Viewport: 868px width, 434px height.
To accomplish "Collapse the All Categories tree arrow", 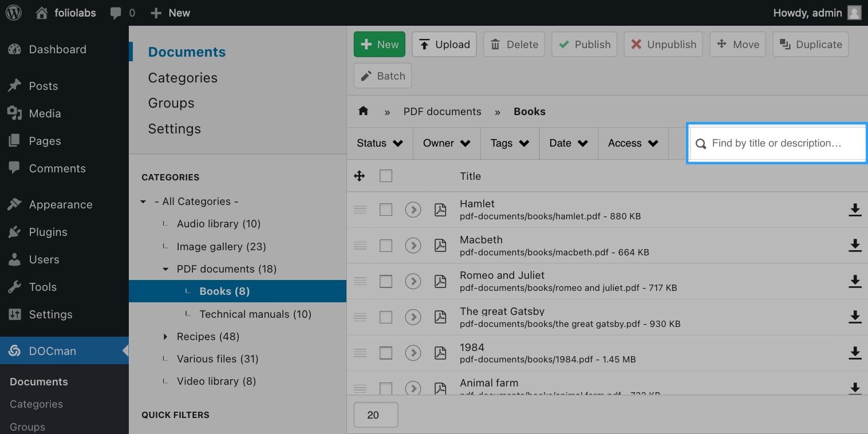I will [x=143, y=202].
